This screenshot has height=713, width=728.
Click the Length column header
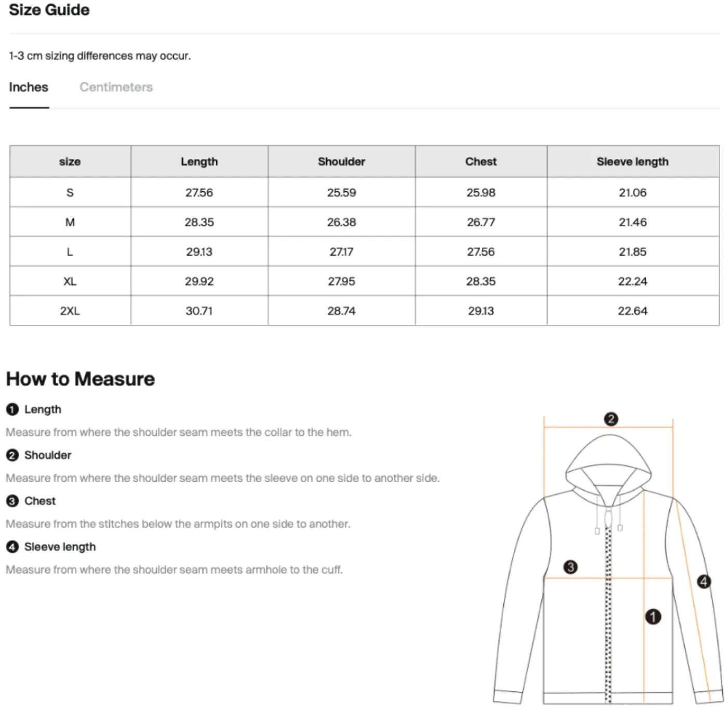pyautogui.click(x=199, y=162)
